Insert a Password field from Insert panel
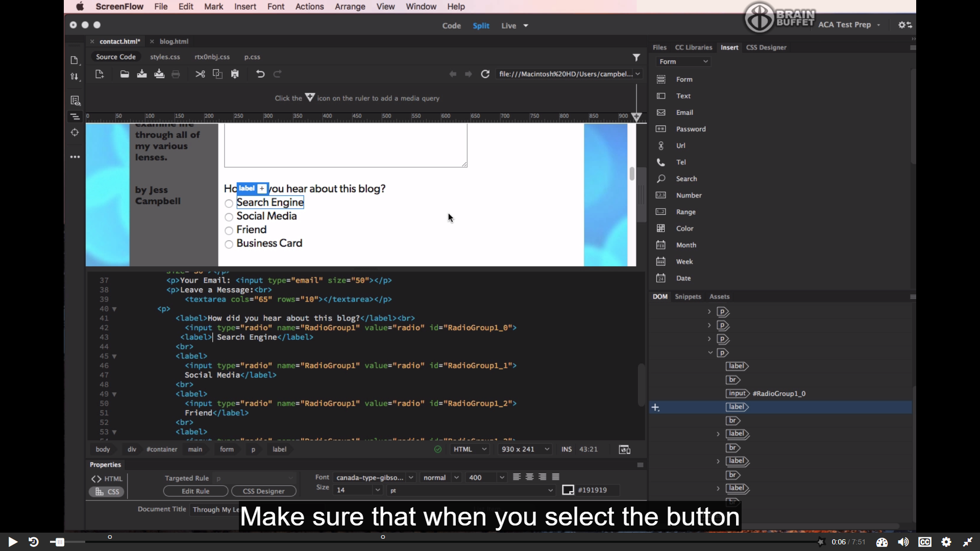980x551 pixels. tap(691, 129)
